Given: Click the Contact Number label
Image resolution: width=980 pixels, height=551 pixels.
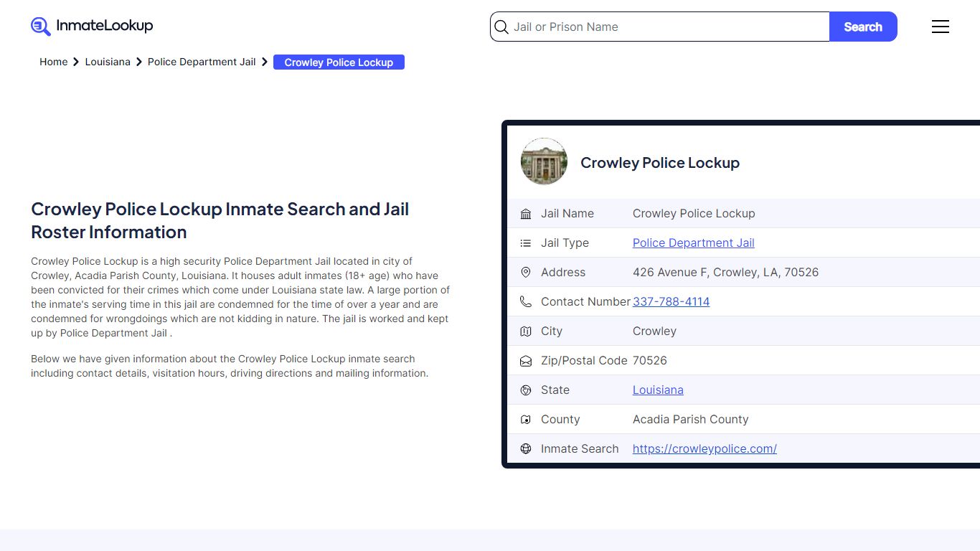Looking at the screenshot, I should [x=585, y=302].
